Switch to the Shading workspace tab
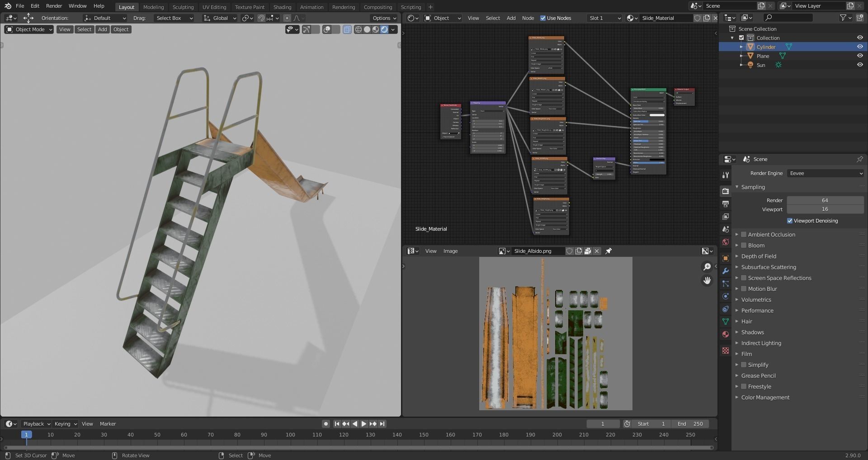 coord(282,7)
